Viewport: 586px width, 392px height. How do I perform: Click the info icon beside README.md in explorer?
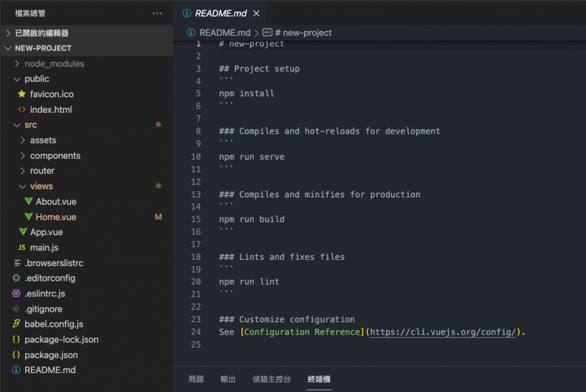click(x=16, y=370)
